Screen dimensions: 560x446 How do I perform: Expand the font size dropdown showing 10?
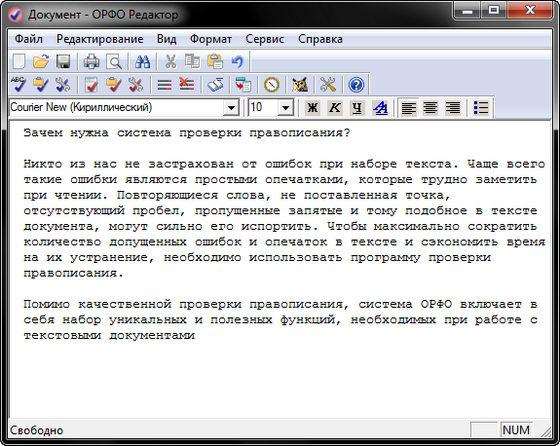[x=286, y=107]
